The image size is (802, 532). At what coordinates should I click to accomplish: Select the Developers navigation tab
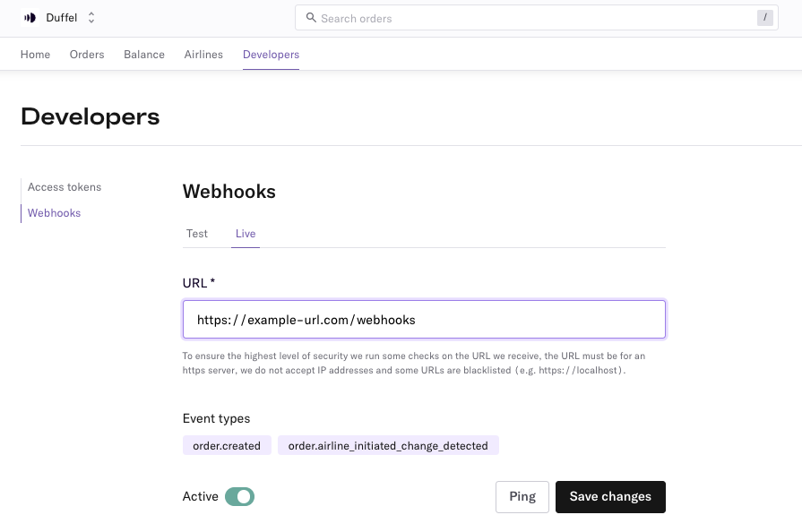272,54
